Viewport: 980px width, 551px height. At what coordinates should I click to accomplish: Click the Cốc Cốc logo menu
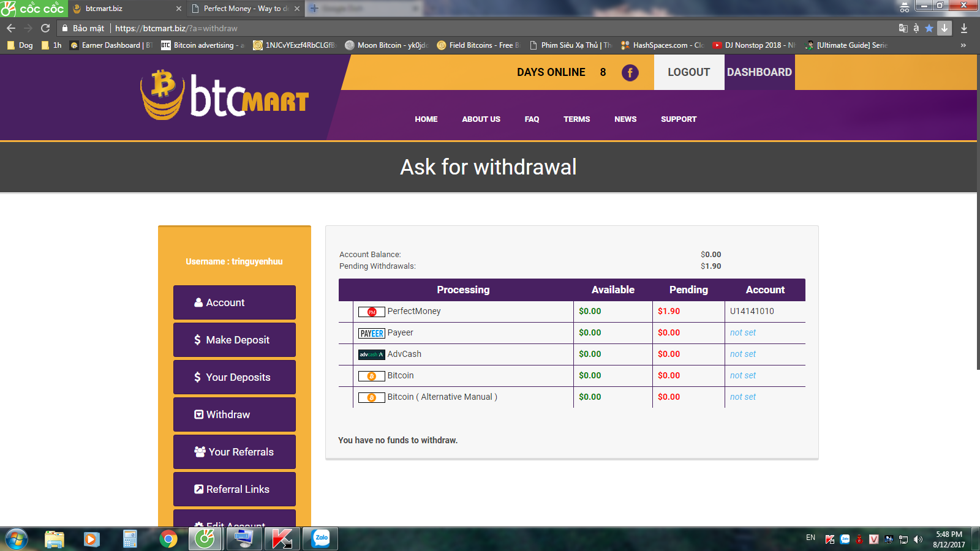(34, 9)
